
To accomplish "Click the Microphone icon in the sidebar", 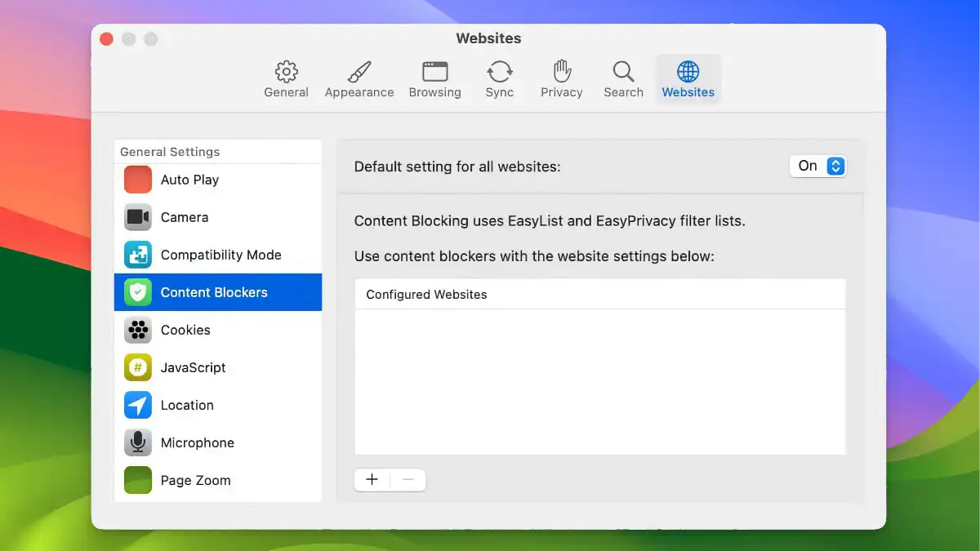I will tap(137, 442).
